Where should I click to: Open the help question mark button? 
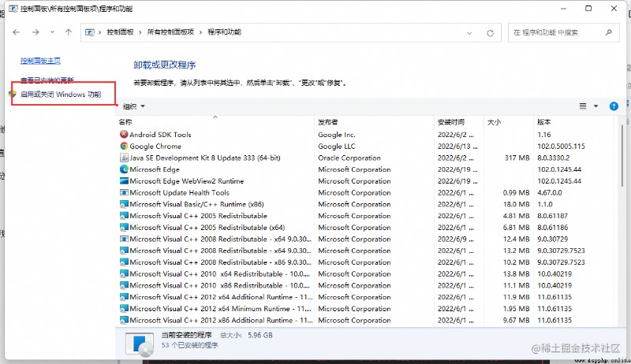tap(614, 106)
